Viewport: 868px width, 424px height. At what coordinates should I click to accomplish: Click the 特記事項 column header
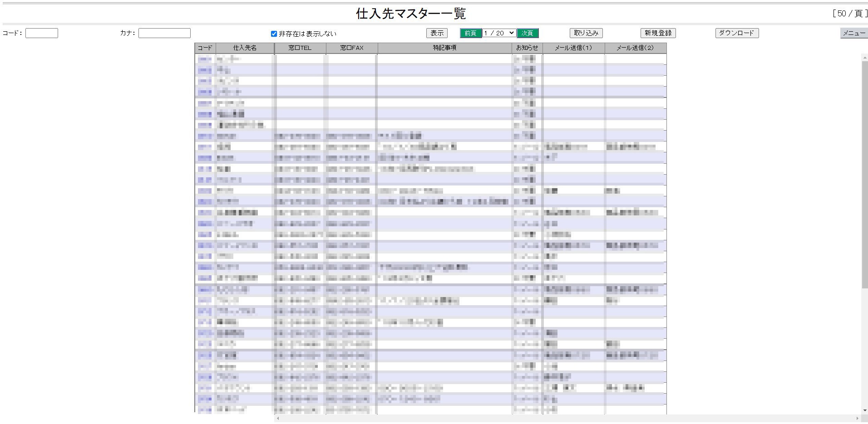pyautogui.click(x=445, y=48)
